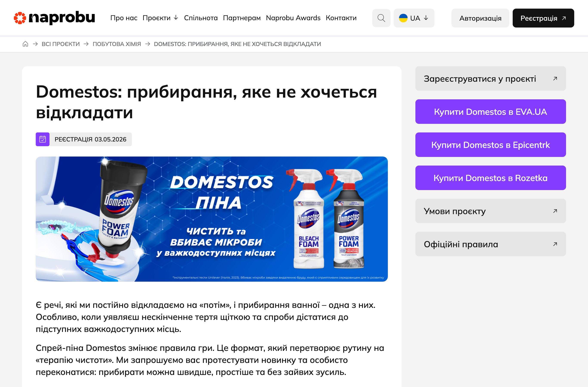Open the ВСІ ПРОЄКТИ breadcrumb link
The image size is (588, 387).
(60, 44)
